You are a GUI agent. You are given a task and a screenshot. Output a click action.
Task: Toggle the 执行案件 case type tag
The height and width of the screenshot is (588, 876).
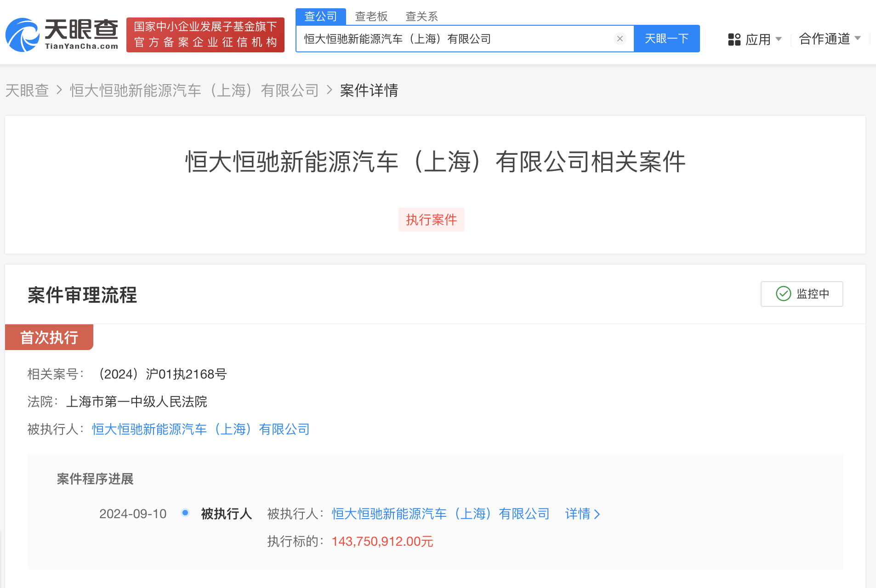pyautogui.click(x=431, y=220)
